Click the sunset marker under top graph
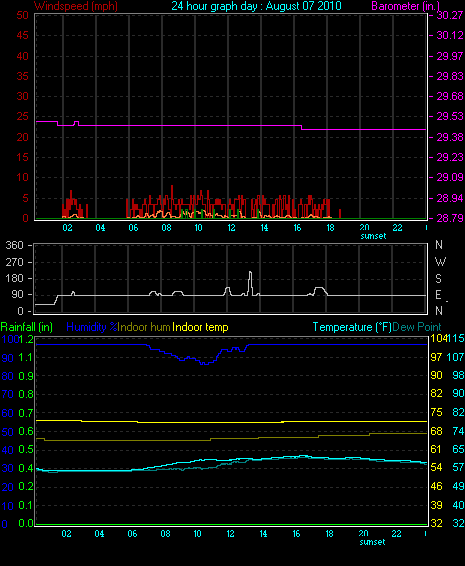Screen dimensions: 465x566 (373, 236)
